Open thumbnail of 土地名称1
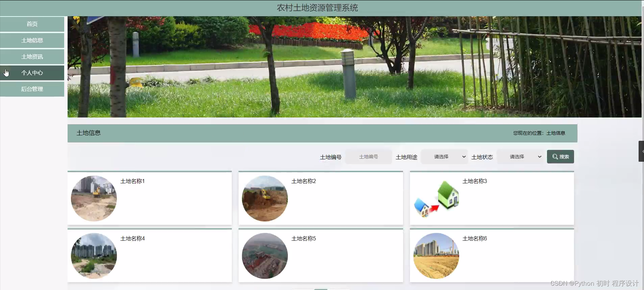 (x=94, y=199)
